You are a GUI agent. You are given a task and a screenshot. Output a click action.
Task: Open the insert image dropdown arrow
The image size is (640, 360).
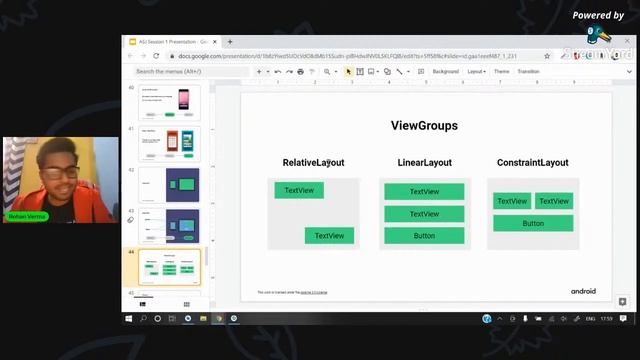[378, 71]
